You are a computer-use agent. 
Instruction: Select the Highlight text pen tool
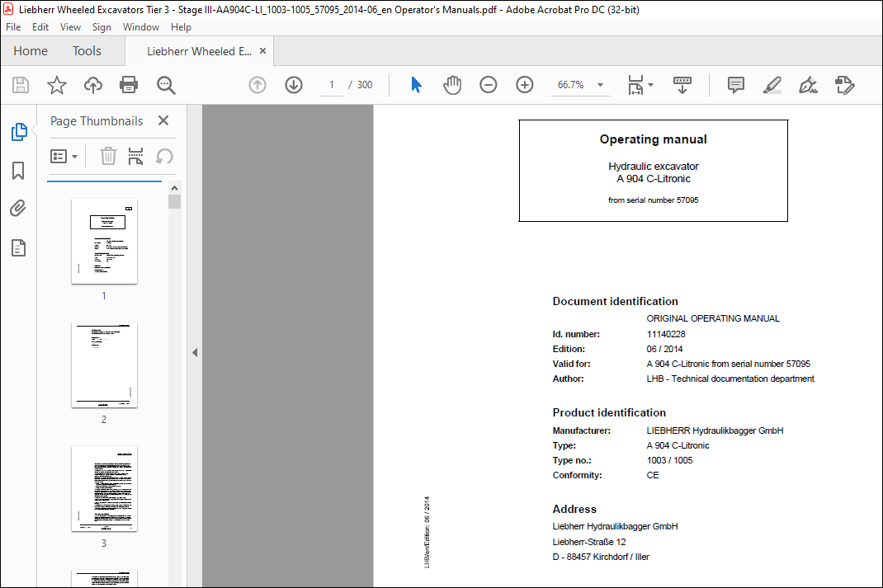[772, 85]
